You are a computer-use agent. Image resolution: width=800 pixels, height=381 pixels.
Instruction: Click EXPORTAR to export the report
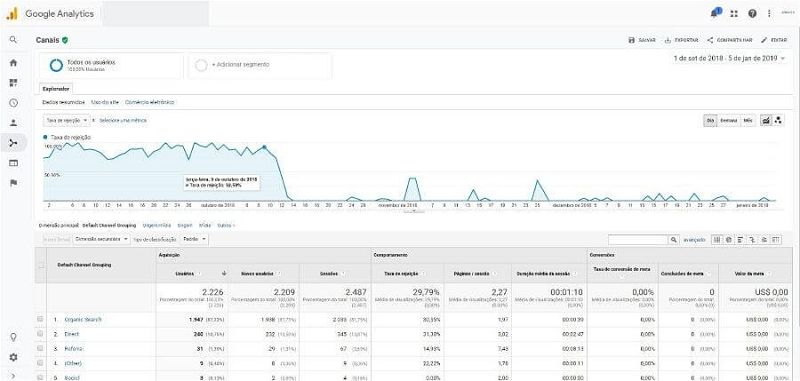click(682, 40)
